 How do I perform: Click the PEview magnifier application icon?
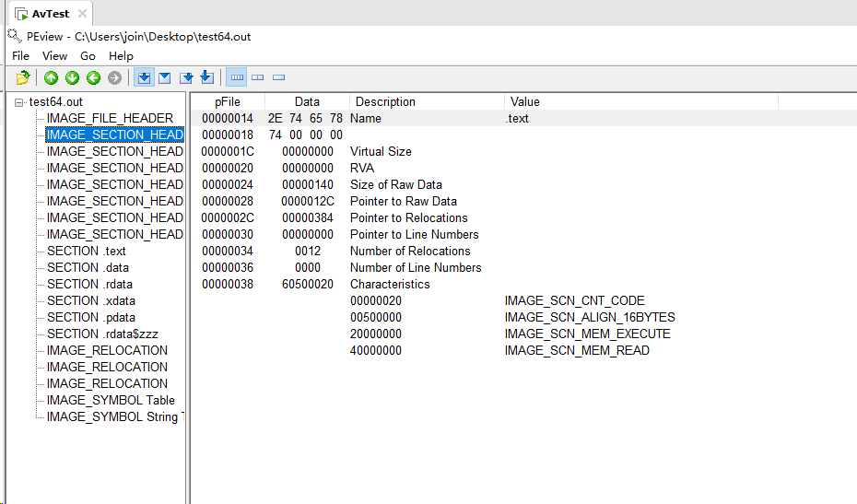pos(15,36)
